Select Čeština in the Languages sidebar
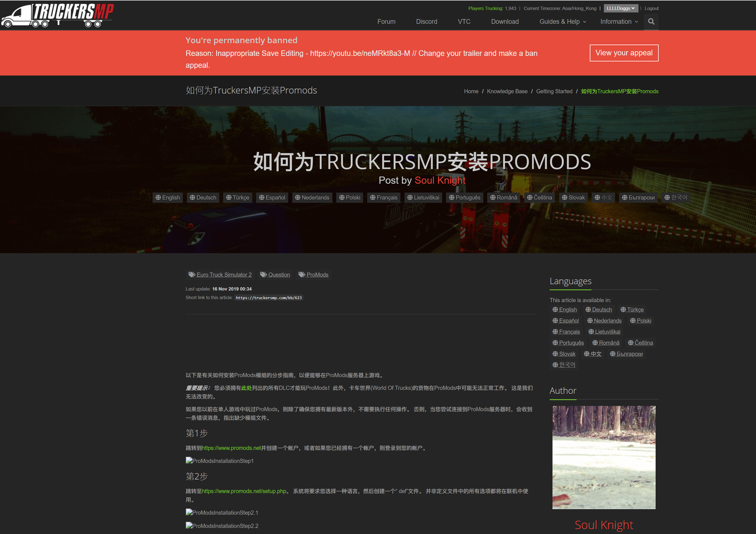The height and width of the screenshot is (534, 756). tap(640, 343)
